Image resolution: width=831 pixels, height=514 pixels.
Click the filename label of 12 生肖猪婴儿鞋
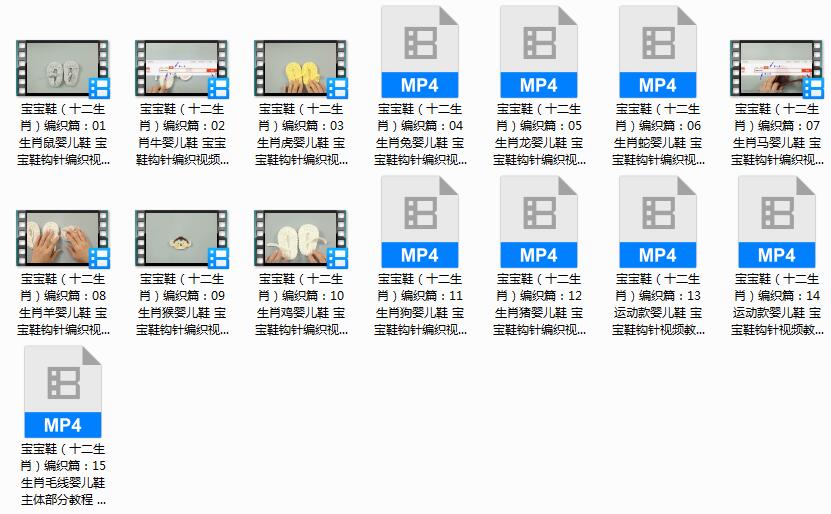[x=538, y=304]
